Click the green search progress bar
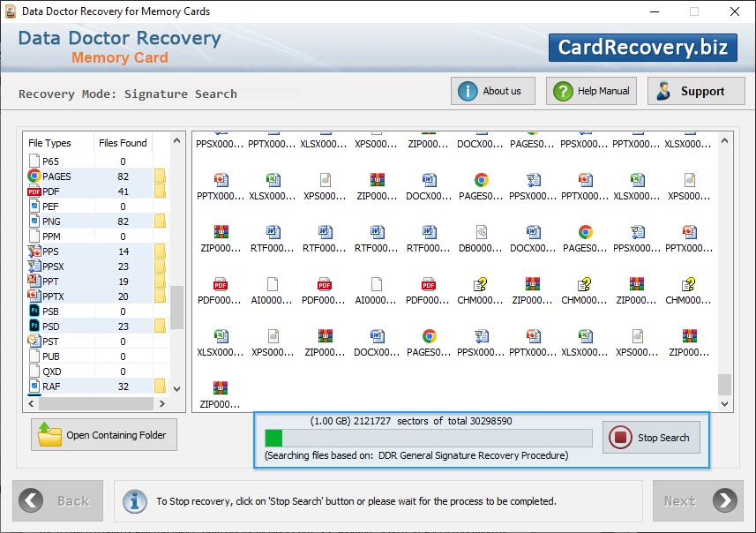This screenshot has width=756, height=533. pos(273,438)
